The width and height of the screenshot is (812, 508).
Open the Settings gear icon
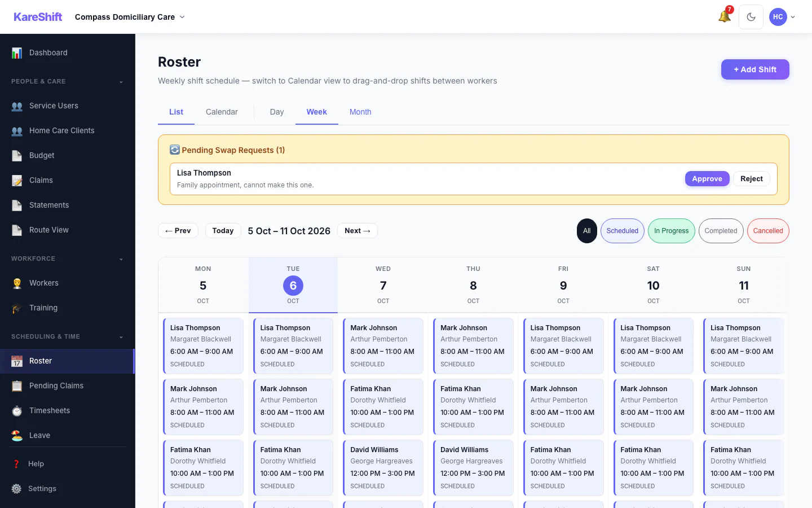16,489
